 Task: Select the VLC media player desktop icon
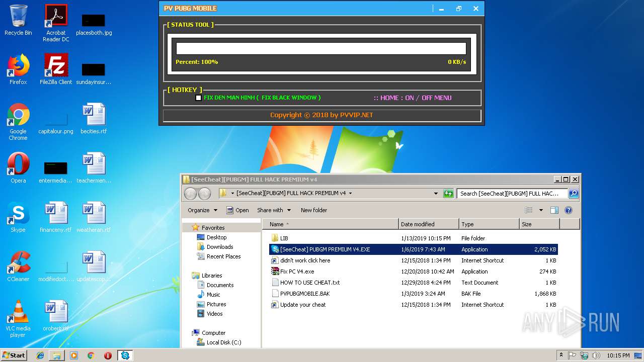18,319
